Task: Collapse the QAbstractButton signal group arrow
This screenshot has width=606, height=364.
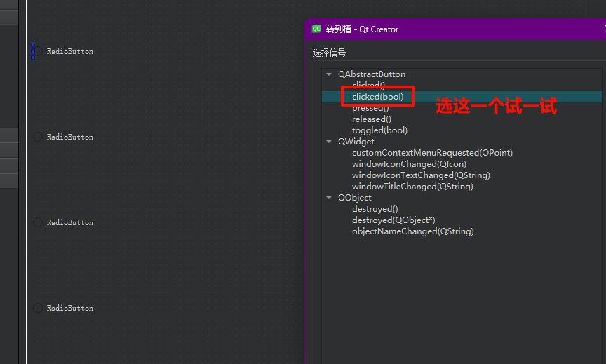Action: [x=329, y=74]
